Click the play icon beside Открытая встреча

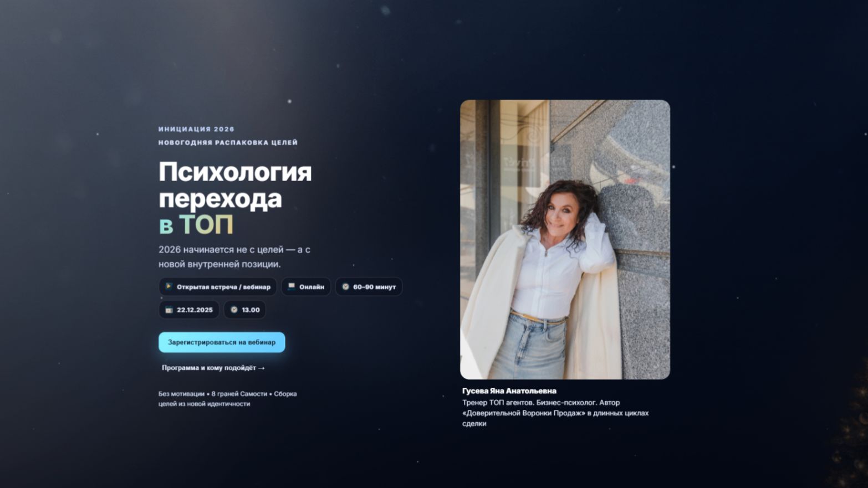169,286
